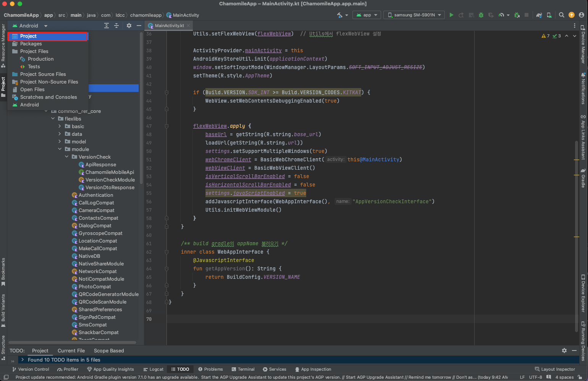
Task: Expand the basic folder in flexlibs
Action: click(x=60, y=126)
